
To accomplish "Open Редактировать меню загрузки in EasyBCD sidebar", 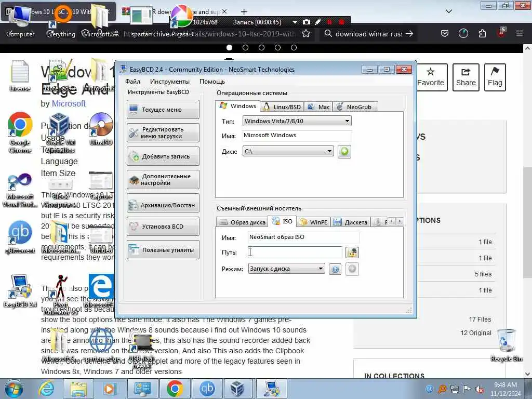I will coord(163,132).
